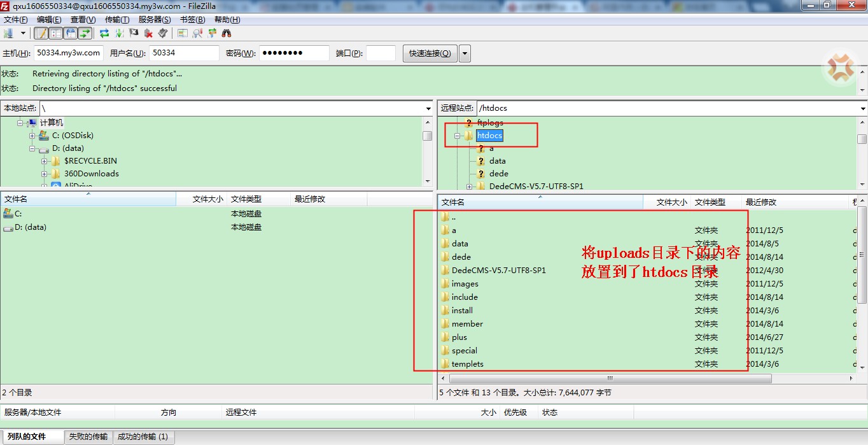
Task: Click the process transfer queue icon
Action: (x=119, y=33)
